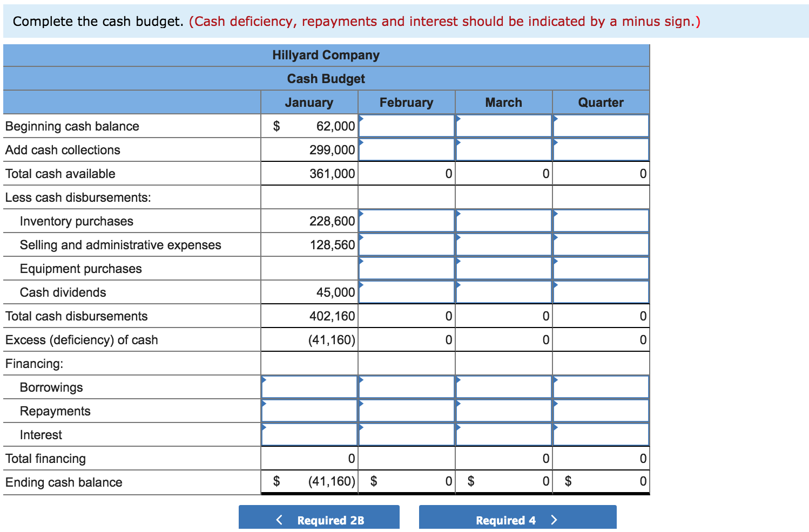Click the right chevron on Required 4
Screen dimensions: 809x532
click(554, 519)
